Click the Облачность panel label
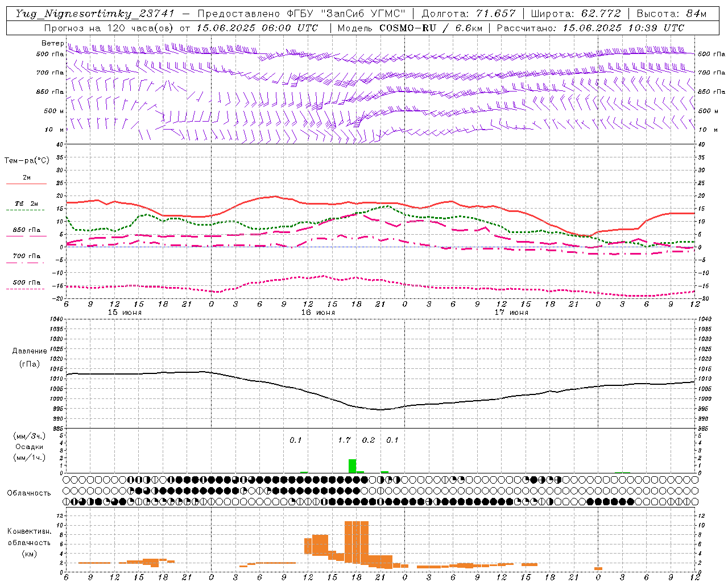728x582 pixels. (x=29, y=493)
